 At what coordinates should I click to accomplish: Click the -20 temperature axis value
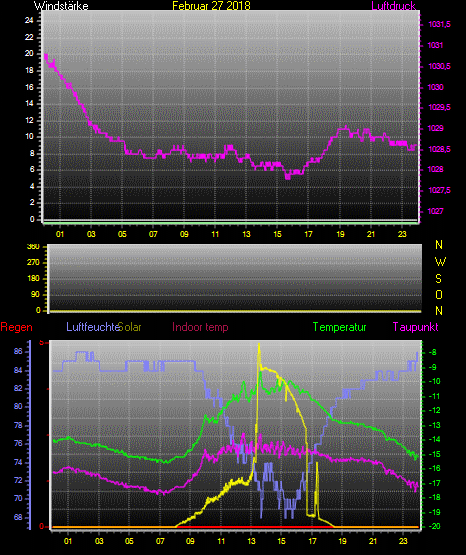tap(435, 526)
